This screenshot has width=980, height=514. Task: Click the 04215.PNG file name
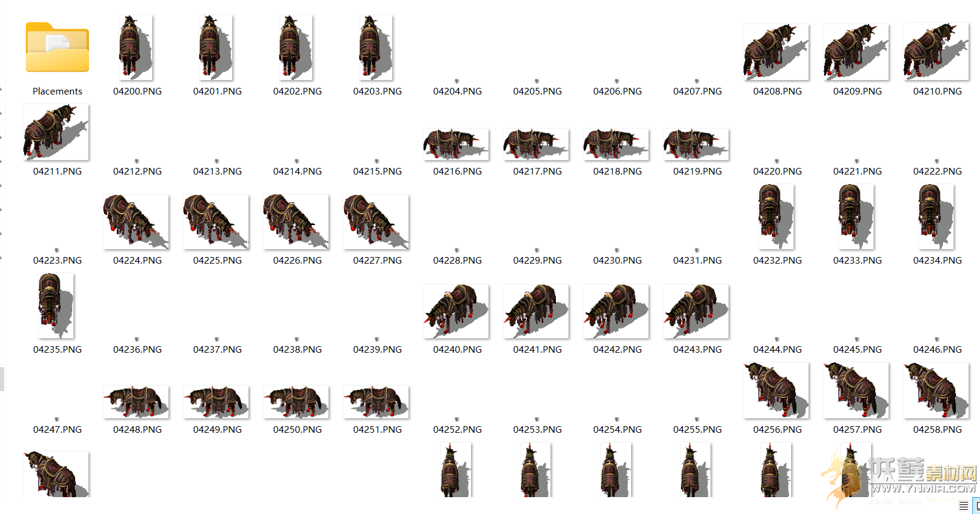(377, 172)
